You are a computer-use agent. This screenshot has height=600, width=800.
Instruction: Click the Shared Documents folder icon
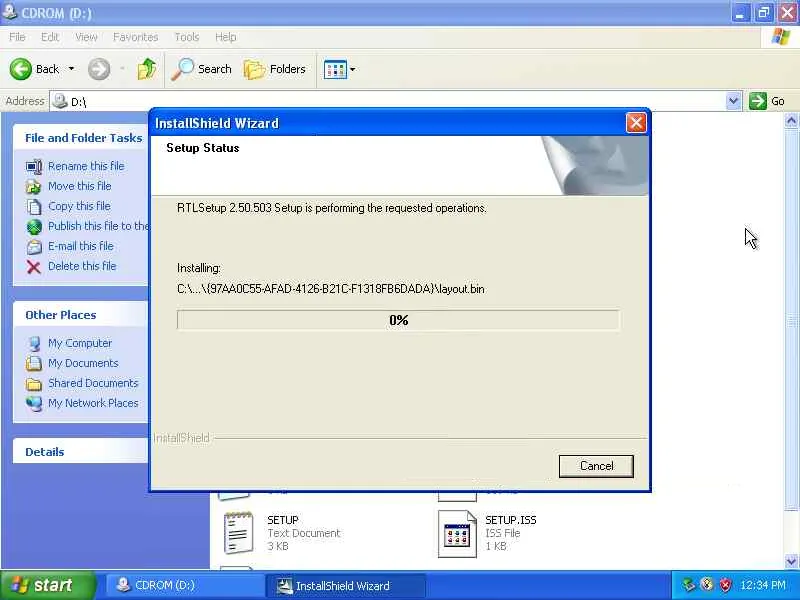click(x=34, y=384)
